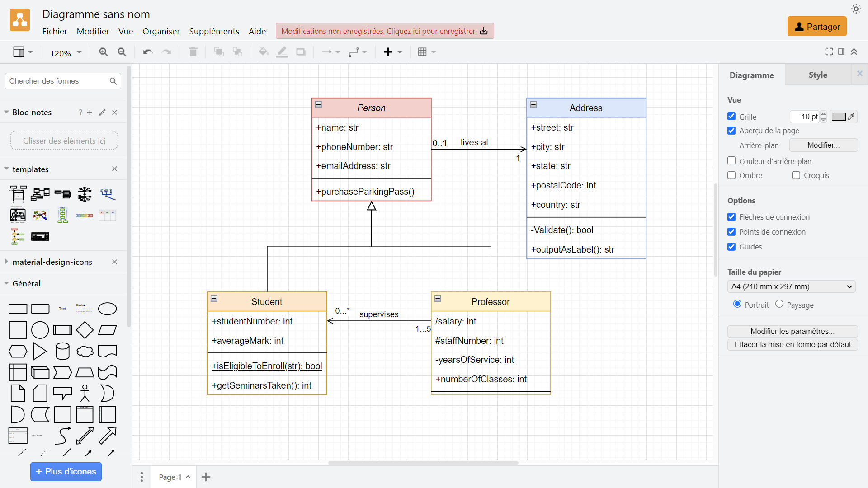Toggle the dark mode sun icon

click(x=856, y=9)
